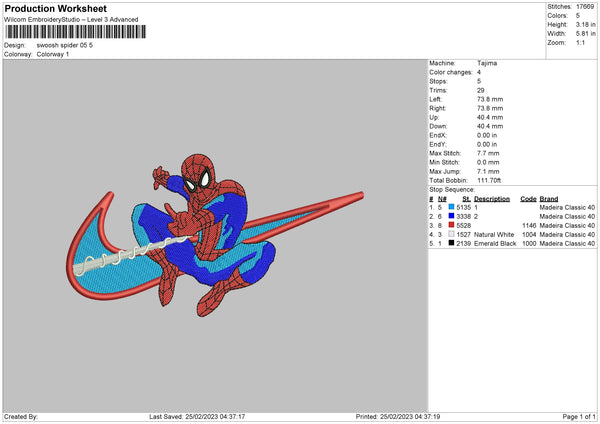The width and height of the screenshot is (600, 424).
Task: Click the Down value 40.4 mm
Action: pos(490,126)
